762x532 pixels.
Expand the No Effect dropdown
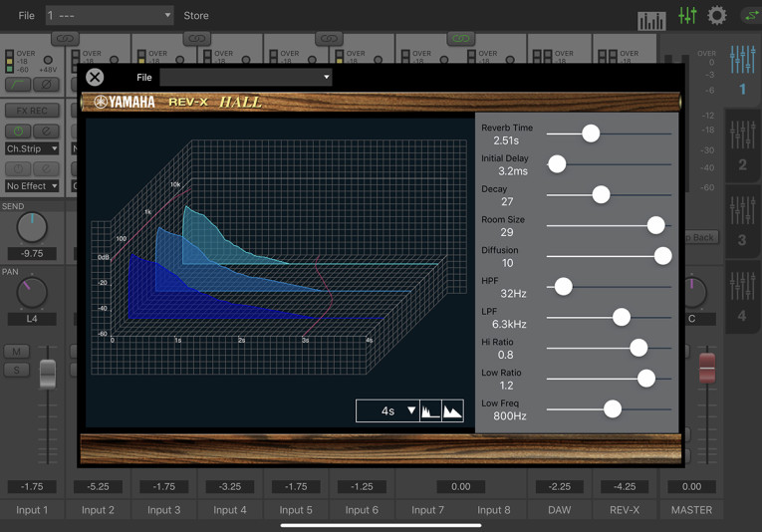(32, 186)
